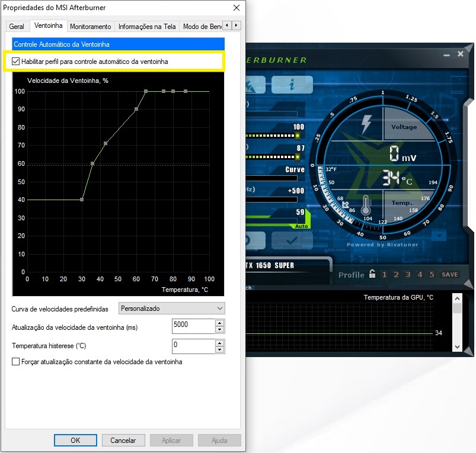Click the Temperatura histerese input field

pyautogui.click(x=193, y=346)
